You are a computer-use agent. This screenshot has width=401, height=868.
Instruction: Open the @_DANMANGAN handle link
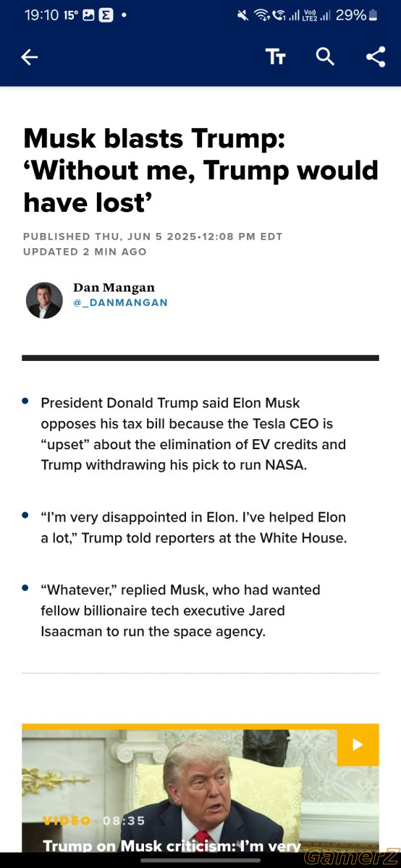coord(120,302)
